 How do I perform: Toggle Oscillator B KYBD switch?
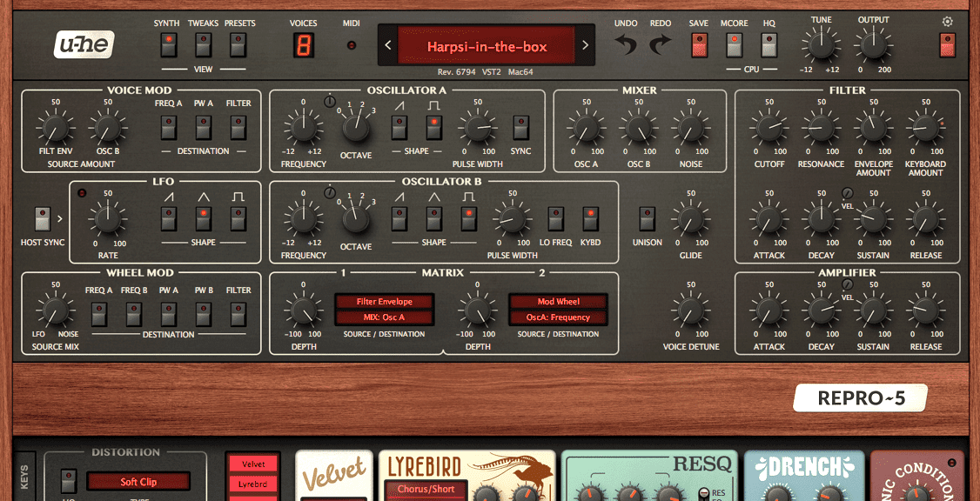click(590, 219)
